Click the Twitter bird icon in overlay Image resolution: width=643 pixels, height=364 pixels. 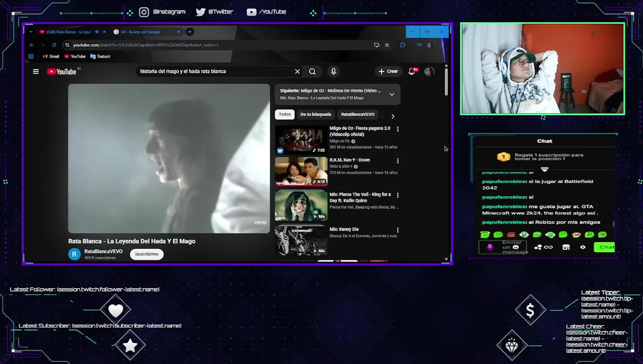click(201, 12)
